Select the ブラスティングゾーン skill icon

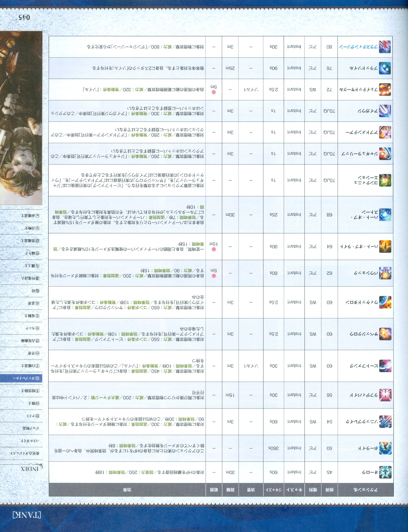tap(385, 47)
